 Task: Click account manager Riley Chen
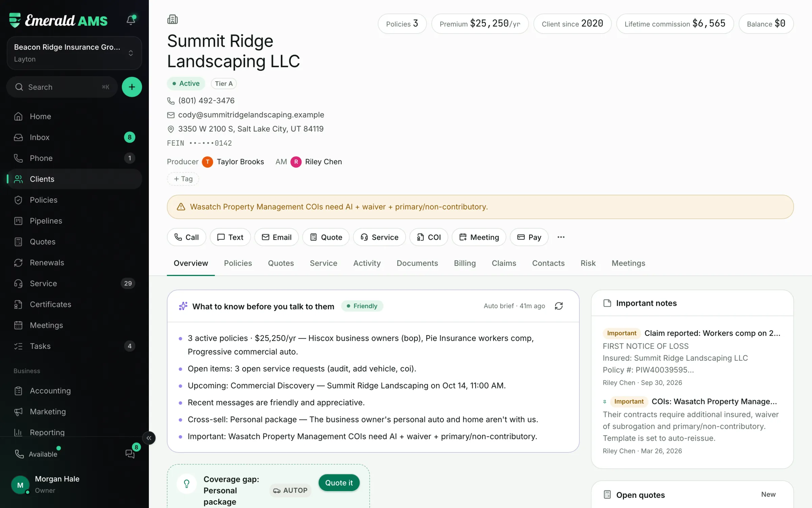coord(316,162)
